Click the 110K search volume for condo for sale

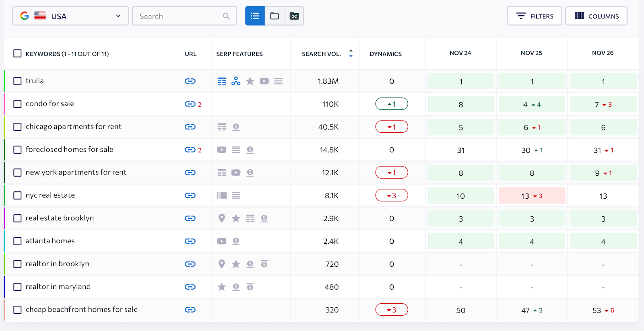(330, 104)
